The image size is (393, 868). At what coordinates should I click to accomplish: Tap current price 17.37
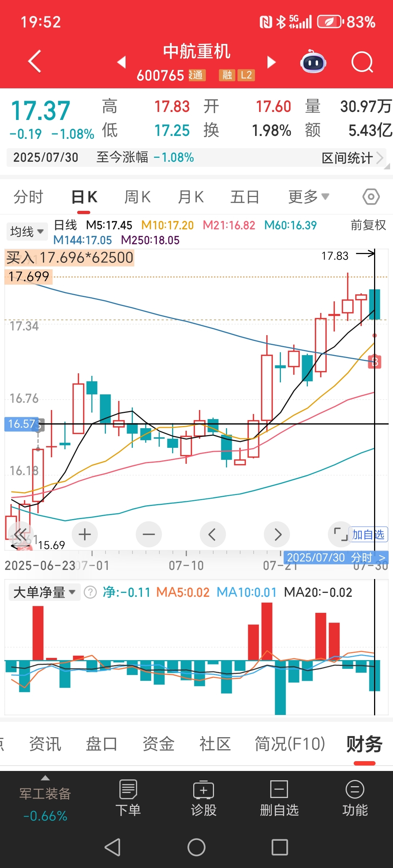[40, 110]
